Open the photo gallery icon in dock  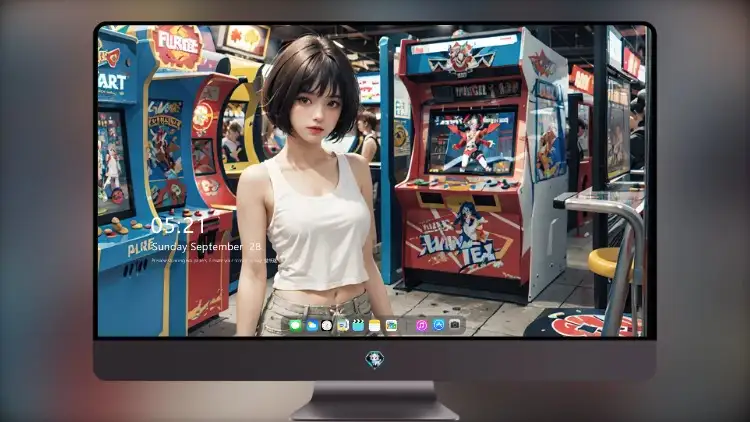(x=391, y=326)
